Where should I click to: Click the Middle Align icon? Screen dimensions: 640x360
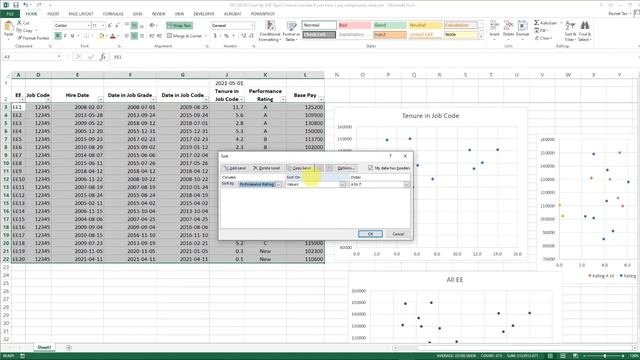134,25
